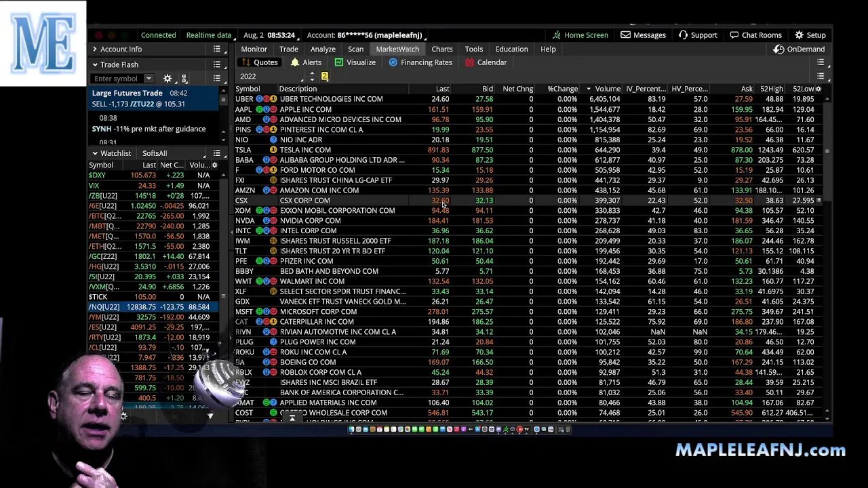The width and height of the screenshot is (868, 488).
Task: Select NVIDIA CORP COM row
Action: click(529, 221)
